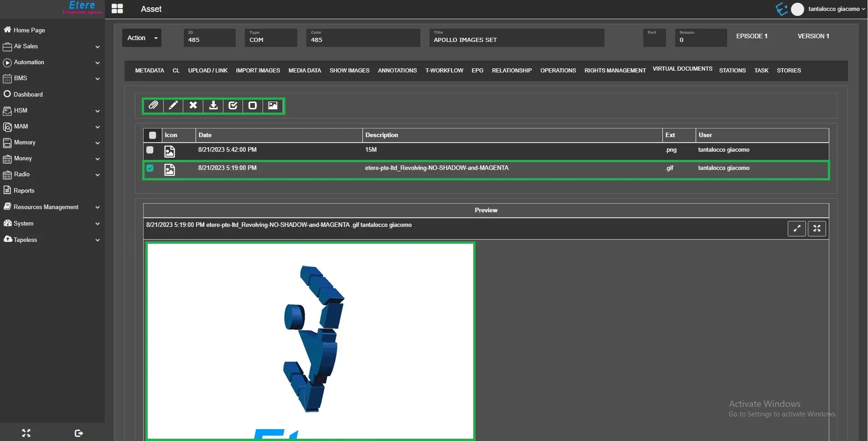
Task: Open the Action dropdown
Action: [x=142, y=38]
